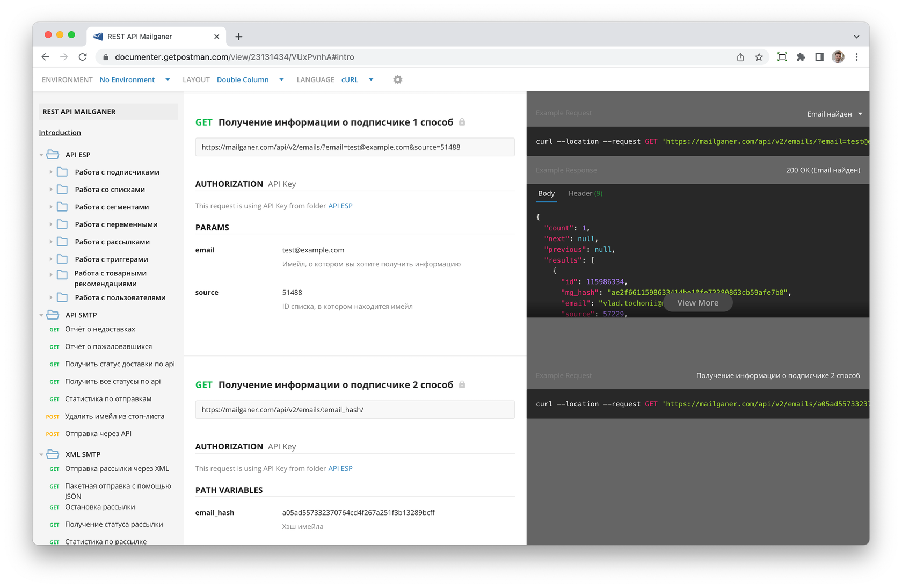Open a new browser tab with plus
The height and width of the screenshot is (588, 902).
[x=239, y=37]
